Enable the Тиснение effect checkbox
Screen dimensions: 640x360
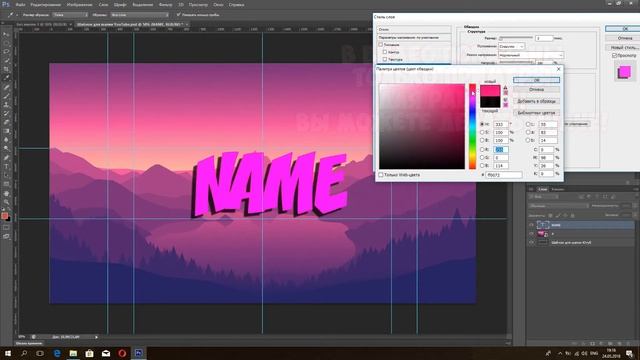[381, 44]
